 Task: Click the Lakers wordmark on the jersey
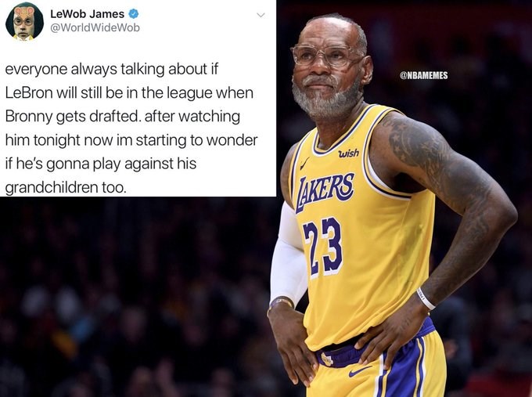pyautogui.click(x=325, y=191)
